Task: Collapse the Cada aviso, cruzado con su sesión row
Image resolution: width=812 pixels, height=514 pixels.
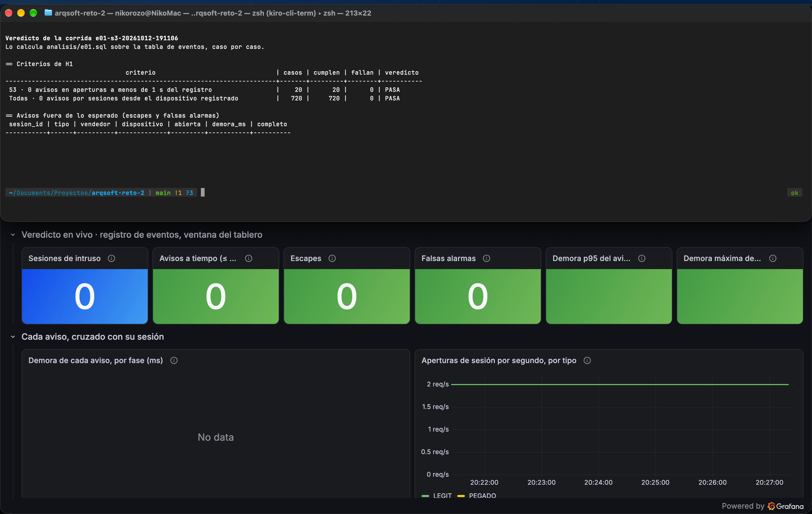Action: tap(13, 336)
